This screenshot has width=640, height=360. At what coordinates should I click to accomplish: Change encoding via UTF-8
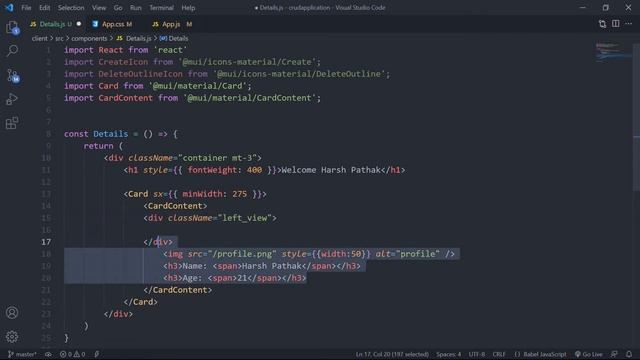pyautogui.click(x=477, y=354)
